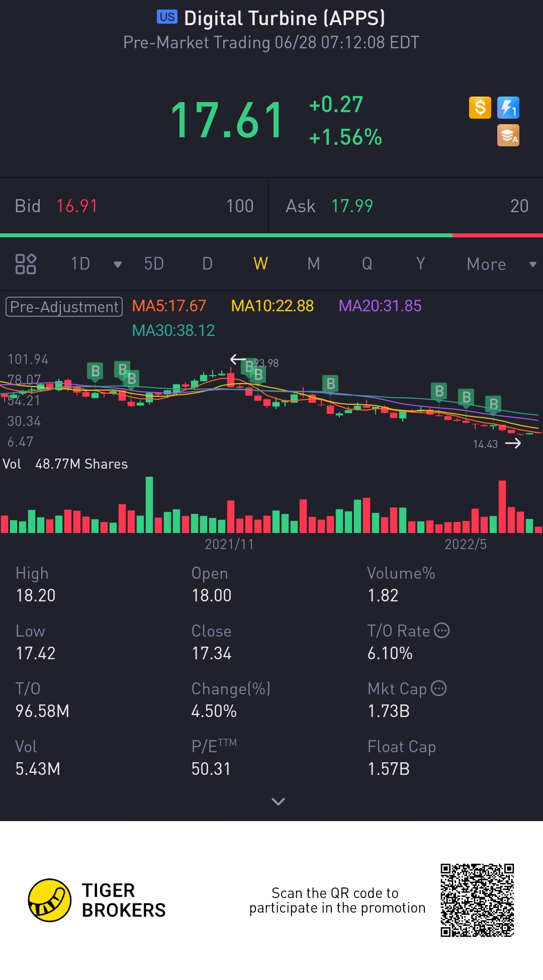Viewport: 543px width, 980px height.
Task: Tap the MA20:31.85 indicator label
Action: point(380,306)
